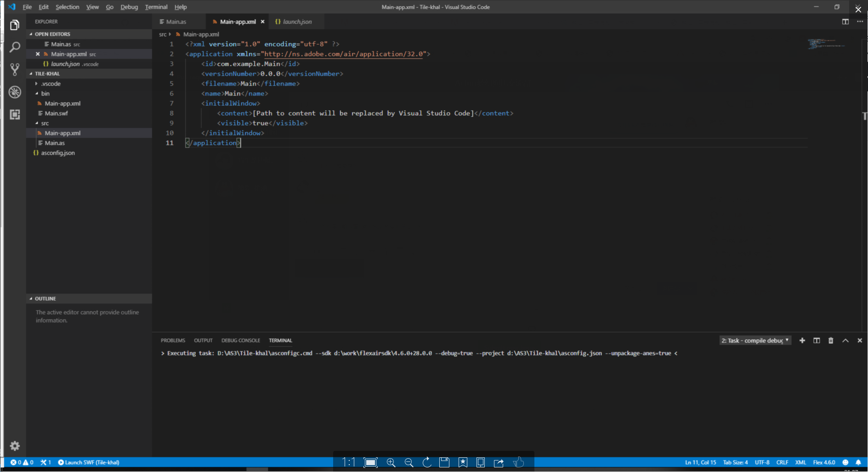This screenshot has height=472, width=868.
Task: Open the Debug menu
Action: click(x=129, y=7)
